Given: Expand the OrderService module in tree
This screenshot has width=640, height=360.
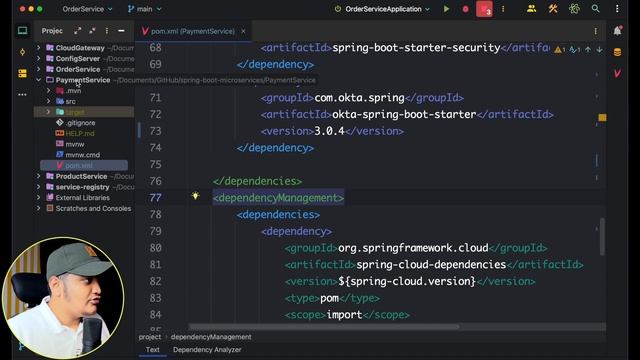Looking at the screenshot, I should (x=38, y=69).
